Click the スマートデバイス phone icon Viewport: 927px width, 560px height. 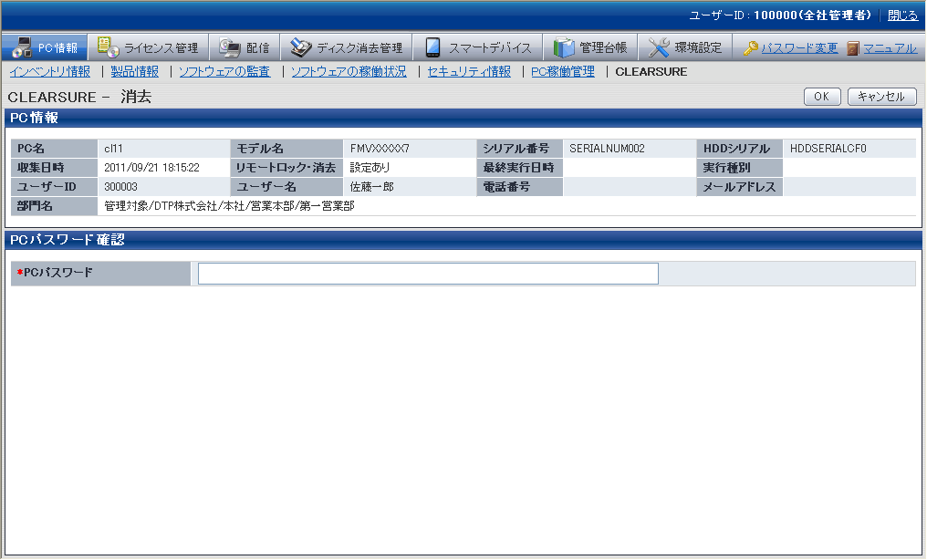pos(432,47)
